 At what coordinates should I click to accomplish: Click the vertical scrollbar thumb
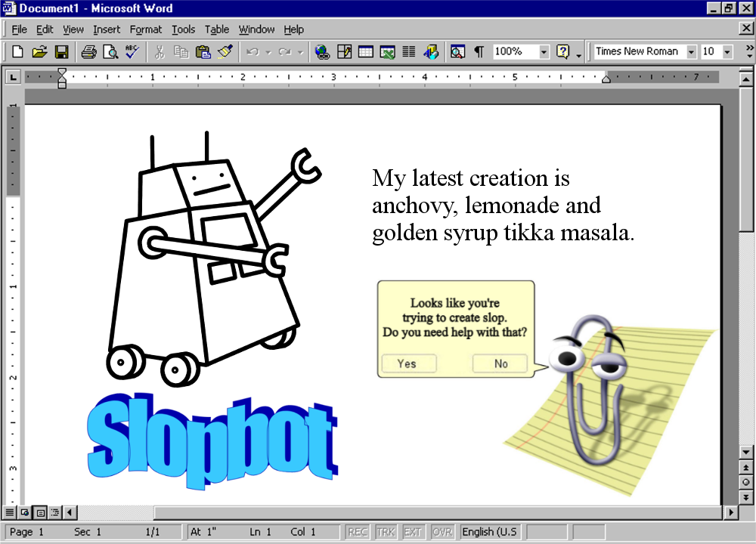[745, 159]
